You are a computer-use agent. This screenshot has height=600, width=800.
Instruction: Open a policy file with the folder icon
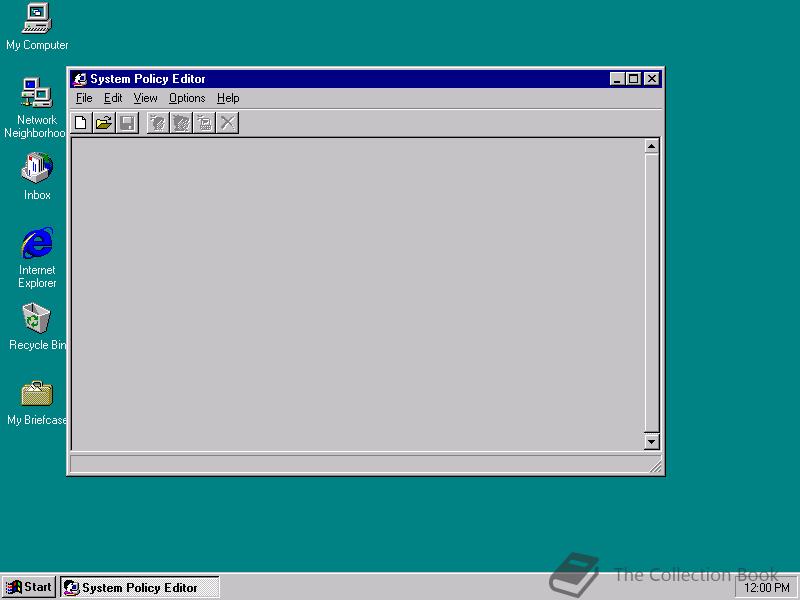[104, 123]
